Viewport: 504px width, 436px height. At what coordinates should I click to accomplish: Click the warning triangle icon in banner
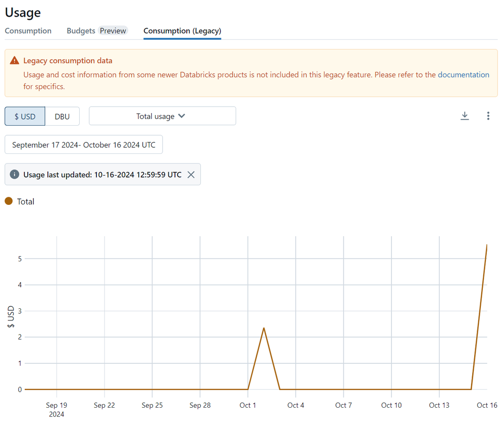coord(15,61)
